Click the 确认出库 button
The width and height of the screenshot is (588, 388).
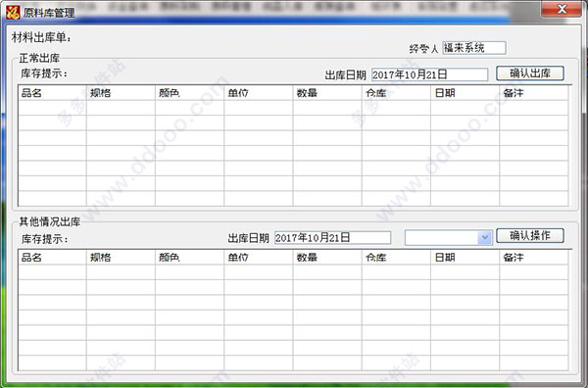(x=530, y=73)
